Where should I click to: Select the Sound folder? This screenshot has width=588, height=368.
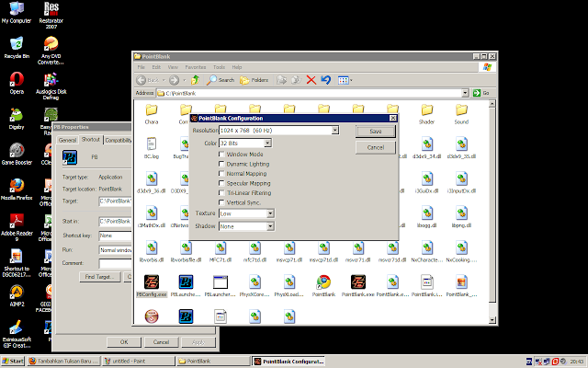click(x=461, y=114)
